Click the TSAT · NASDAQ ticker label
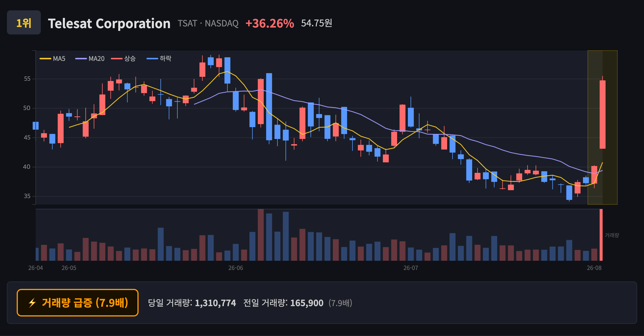Image resolution: width=644 pixels, height=336 pixels. tap(208, 23)
